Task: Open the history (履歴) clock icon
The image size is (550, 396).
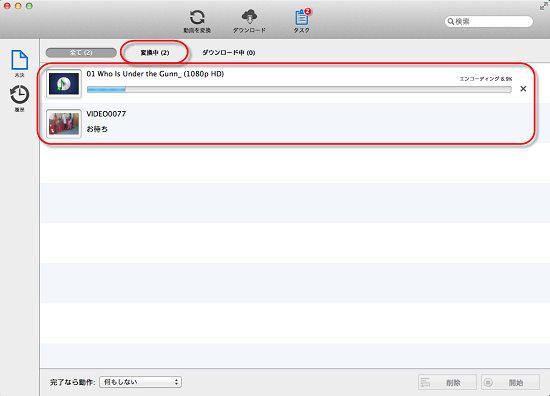Action: tap(19, 95)
